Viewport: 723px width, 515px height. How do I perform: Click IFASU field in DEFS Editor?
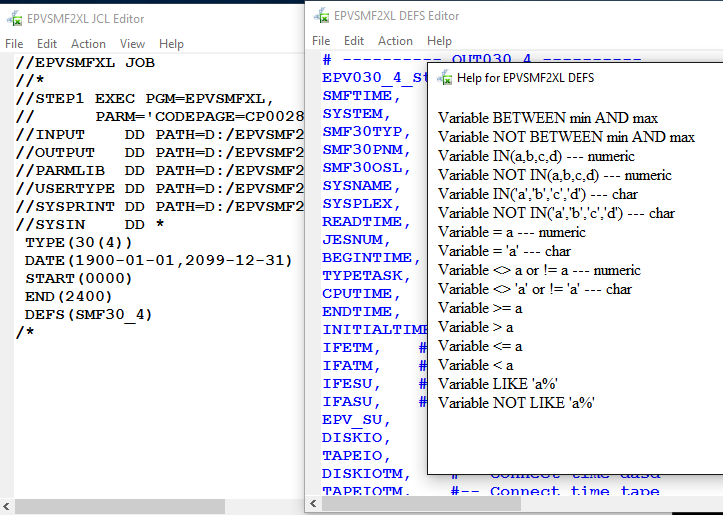(x=351, y=402)
